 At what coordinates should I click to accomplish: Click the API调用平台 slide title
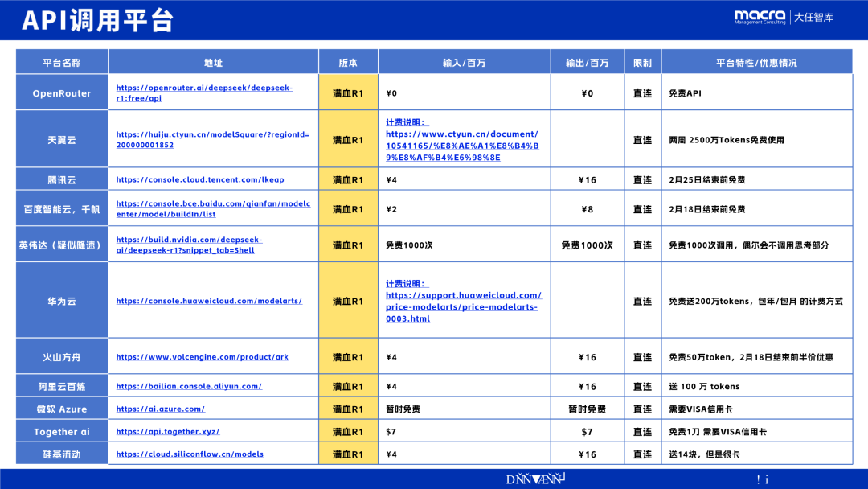click(98, 20)
